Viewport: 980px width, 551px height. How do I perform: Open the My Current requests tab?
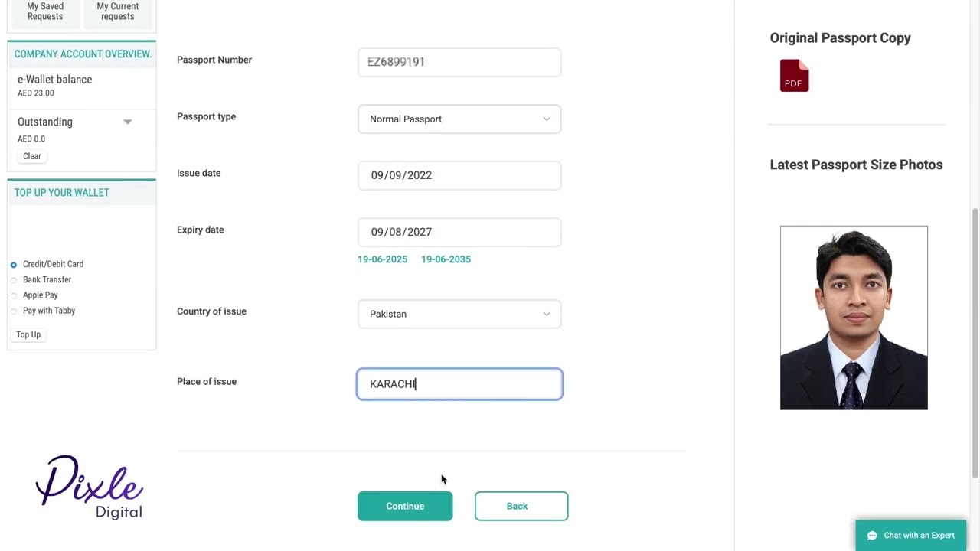[118, 11]
